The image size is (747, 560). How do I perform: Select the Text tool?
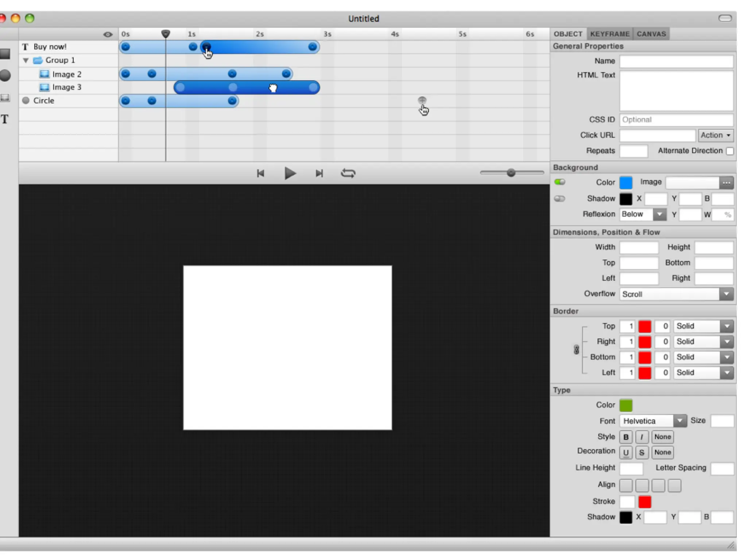coord(5,119)
